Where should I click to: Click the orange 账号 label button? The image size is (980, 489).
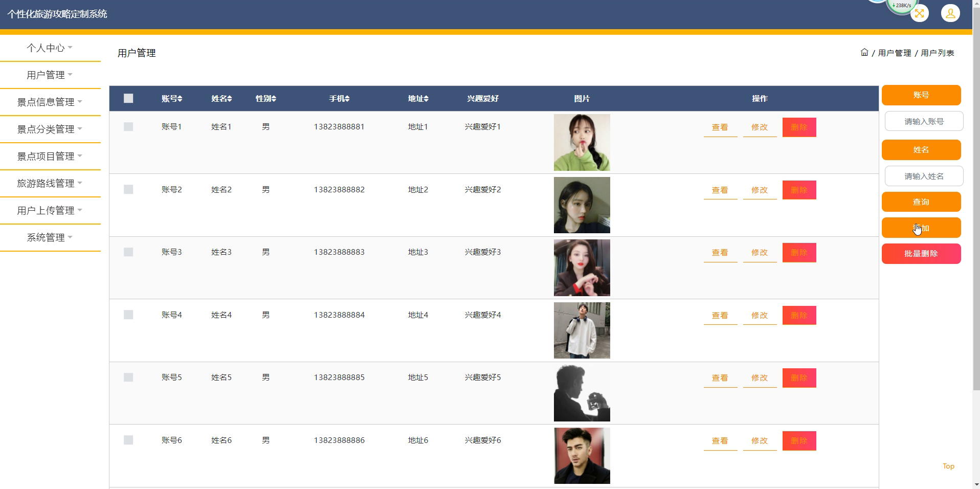coord(921,95)
